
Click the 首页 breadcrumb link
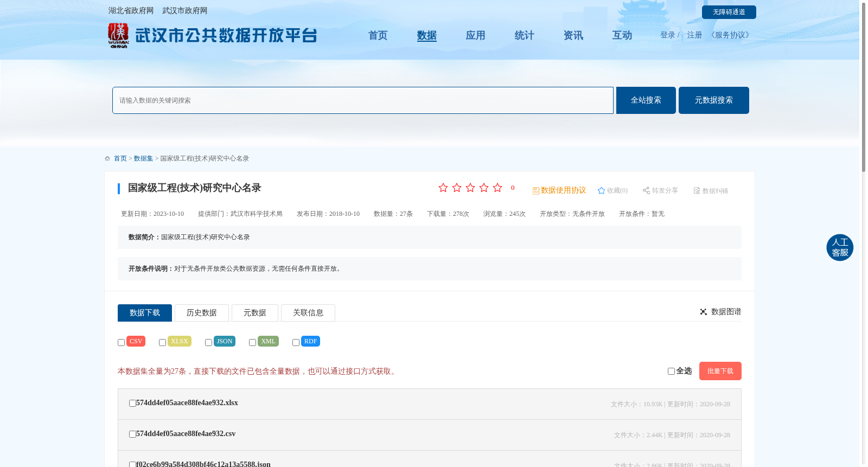click(x=120, y=158)
